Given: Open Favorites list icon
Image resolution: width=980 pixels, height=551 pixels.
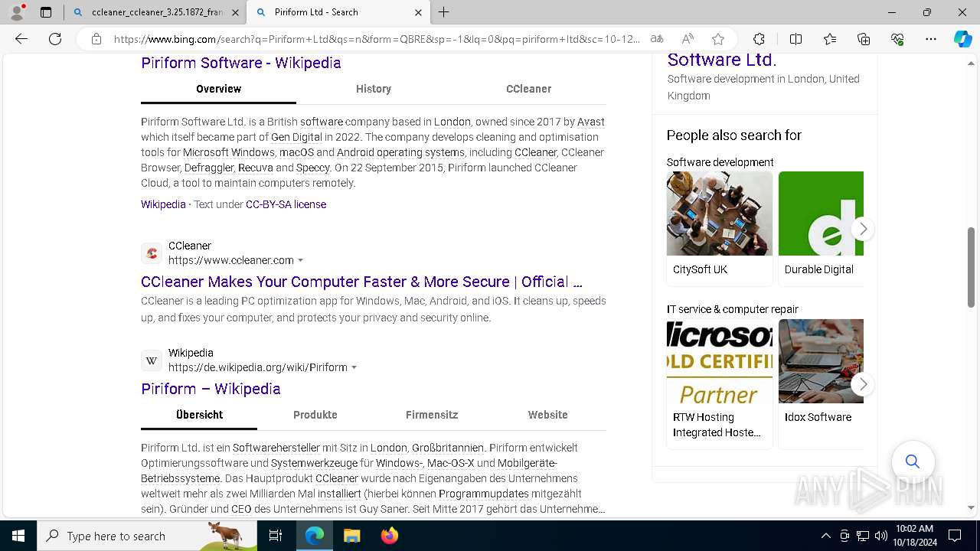Looking at the screenshot, I should (x=830, y=39).
